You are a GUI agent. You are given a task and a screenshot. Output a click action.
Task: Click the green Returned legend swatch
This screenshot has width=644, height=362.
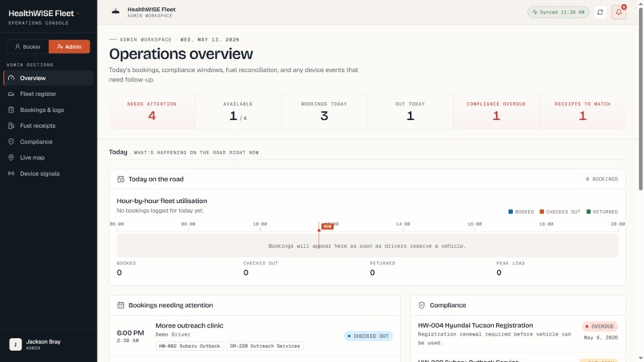(x=589, y=212)
